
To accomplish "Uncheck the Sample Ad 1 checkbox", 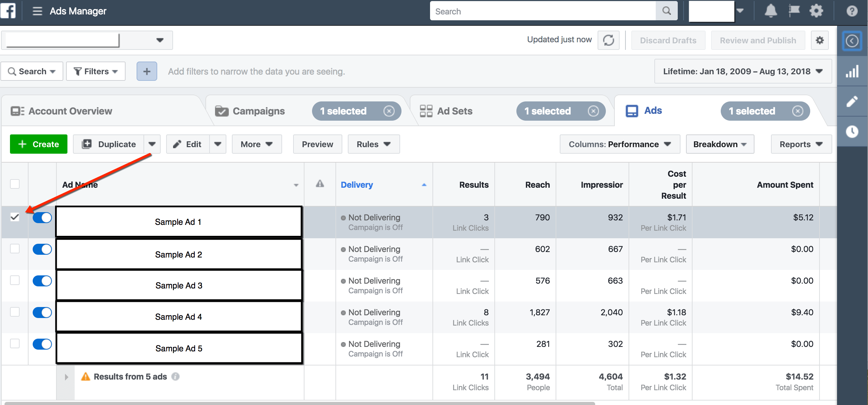I will tap(14, 217).
